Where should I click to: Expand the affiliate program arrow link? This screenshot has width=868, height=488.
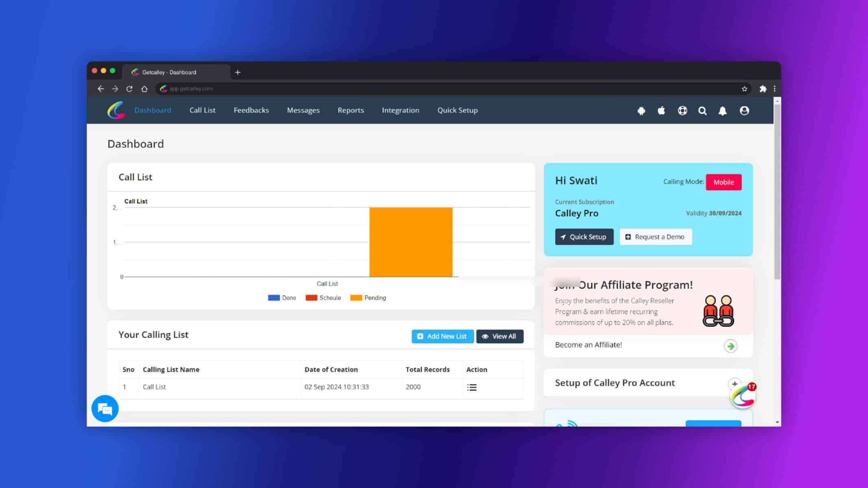click(730, 346)
